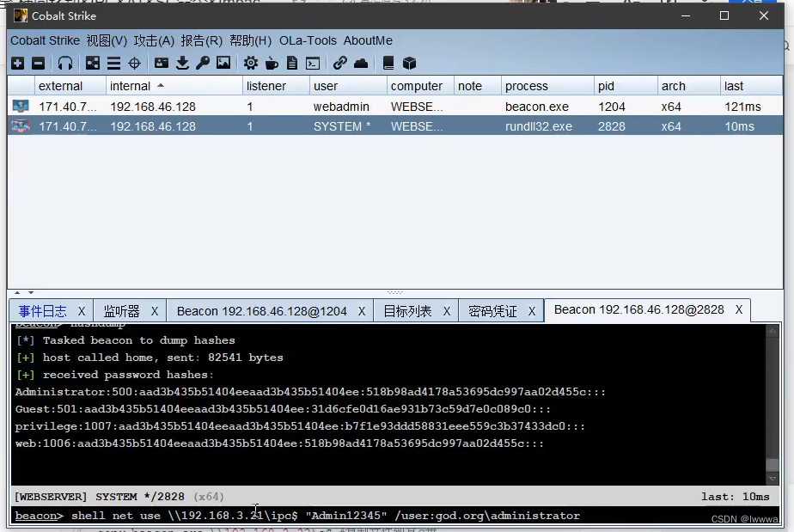The height and width of the screenshot is (532, 794).
Task: Switch to the 事件日志 tab
Action: click(x=43, y=311)
